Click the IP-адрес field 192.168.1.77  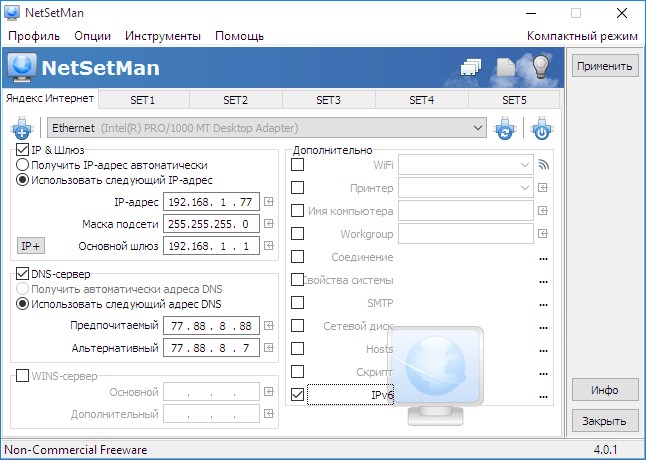coord(211,202)
